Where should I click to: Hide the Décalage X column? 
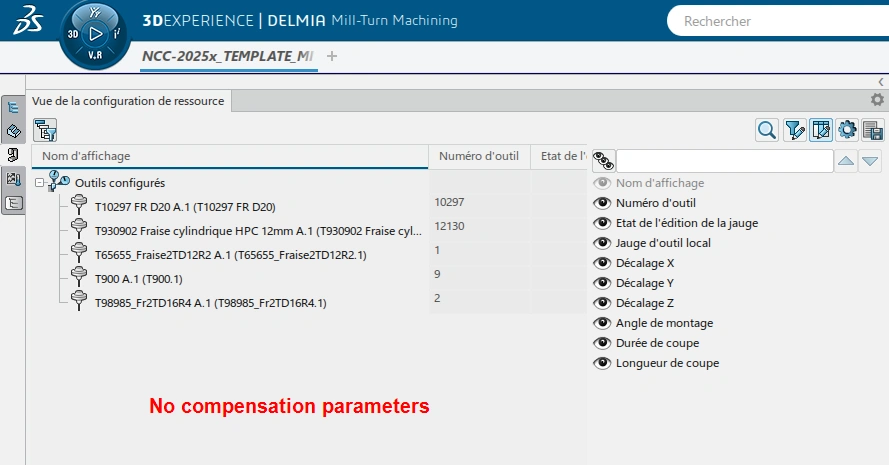[x=602, y=263]
